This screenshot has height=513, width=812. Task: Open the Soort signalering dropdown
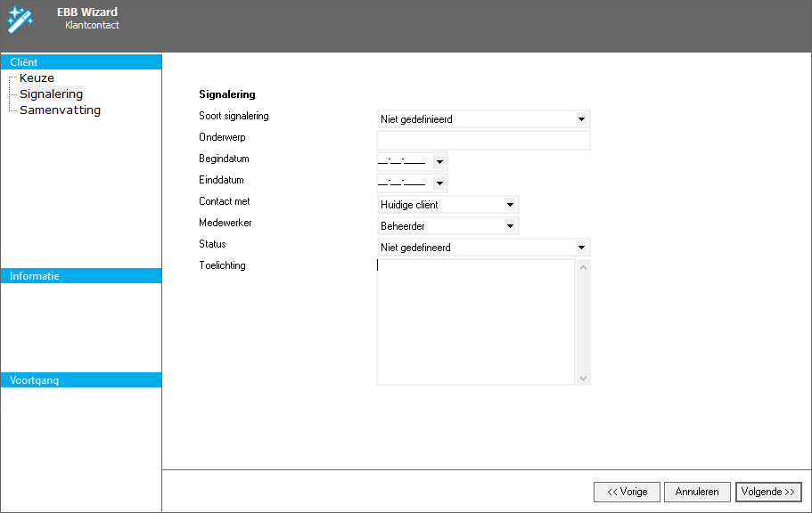581,119
